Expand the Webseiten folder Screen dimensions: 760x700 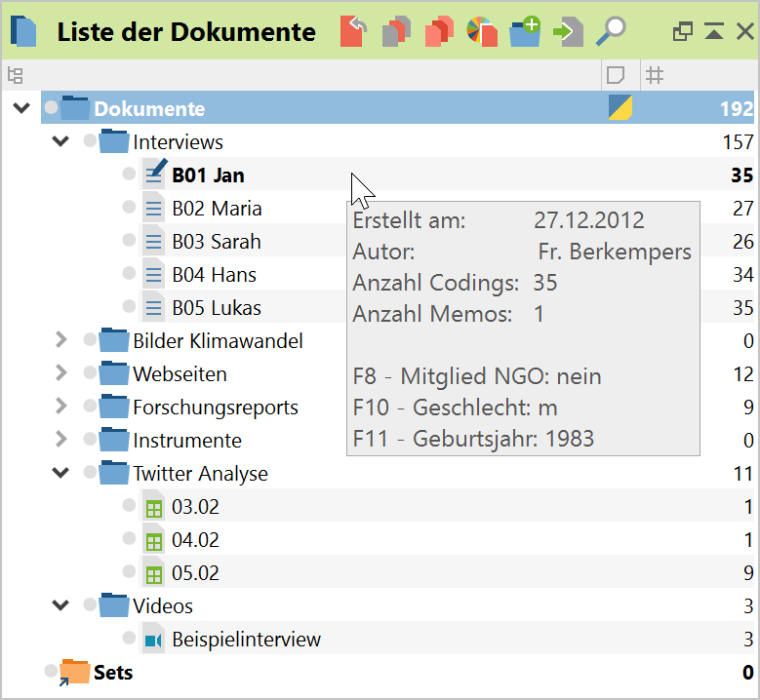point(60,373)
